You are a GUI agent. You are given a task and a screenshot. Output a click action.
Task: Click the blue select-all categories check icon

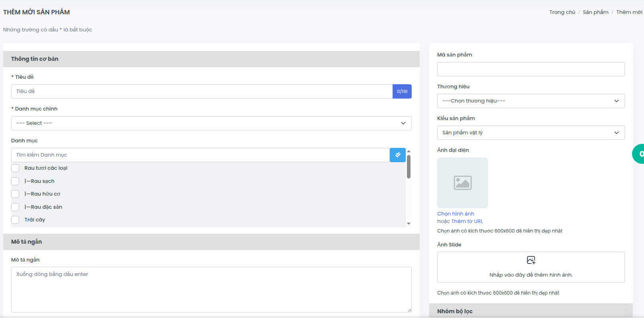point(397,155)
